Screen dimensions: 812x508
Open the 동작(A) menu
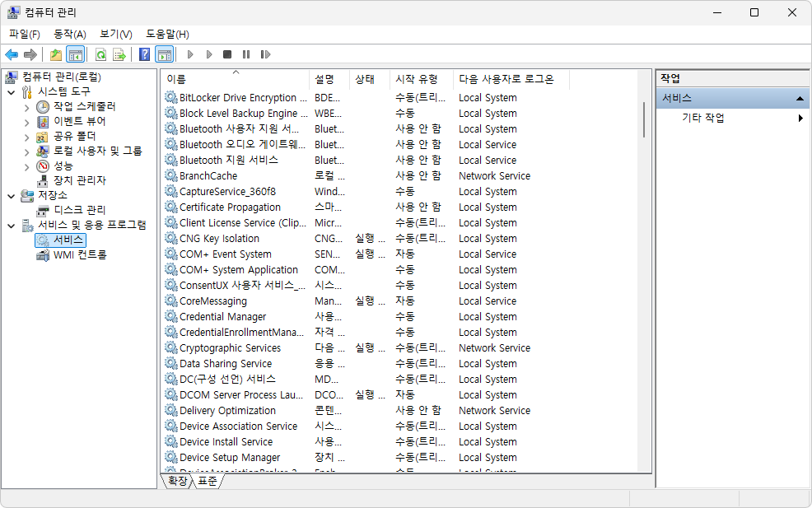(x=70, y=35)
